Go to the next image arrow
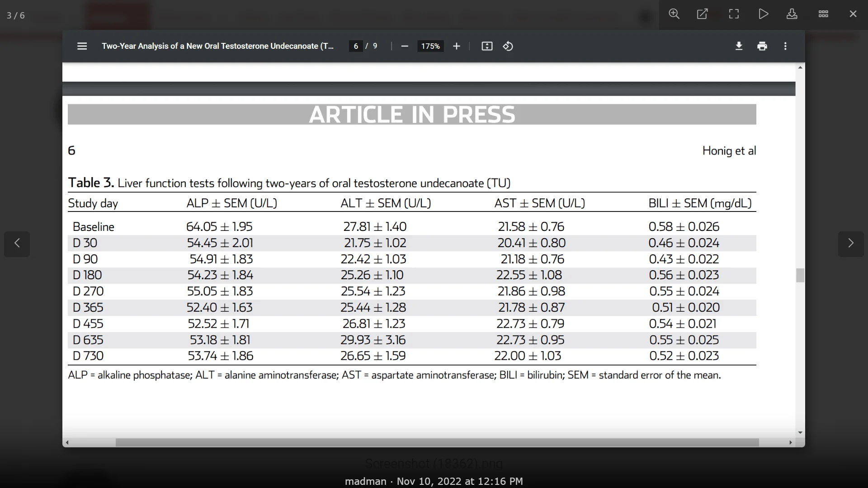The height and width of the screenshot is (488, 868). [851, 244]
